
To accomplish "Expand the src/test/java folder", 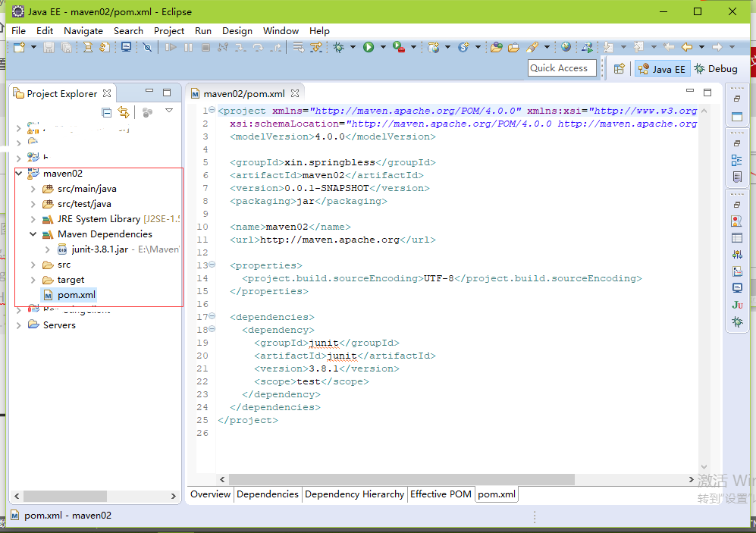I will [x=33, y=205].
